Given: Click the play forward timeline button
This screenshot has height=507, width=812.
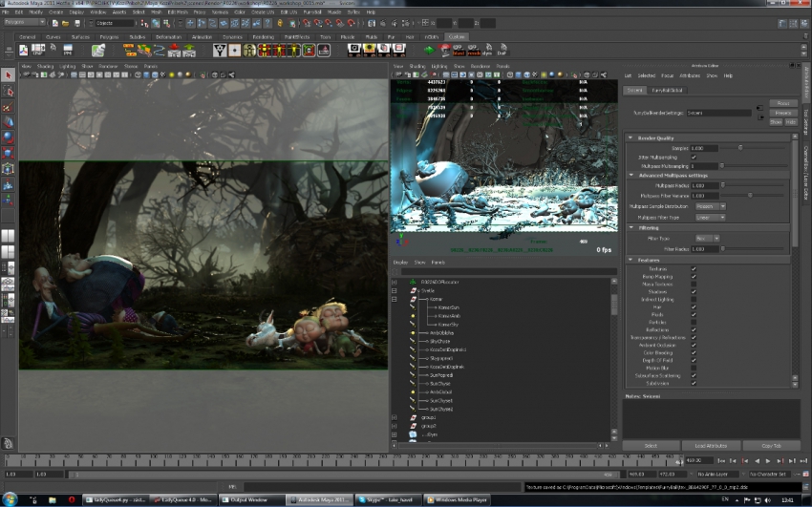Looking at the screenshot, I should (x=768, y=460).
